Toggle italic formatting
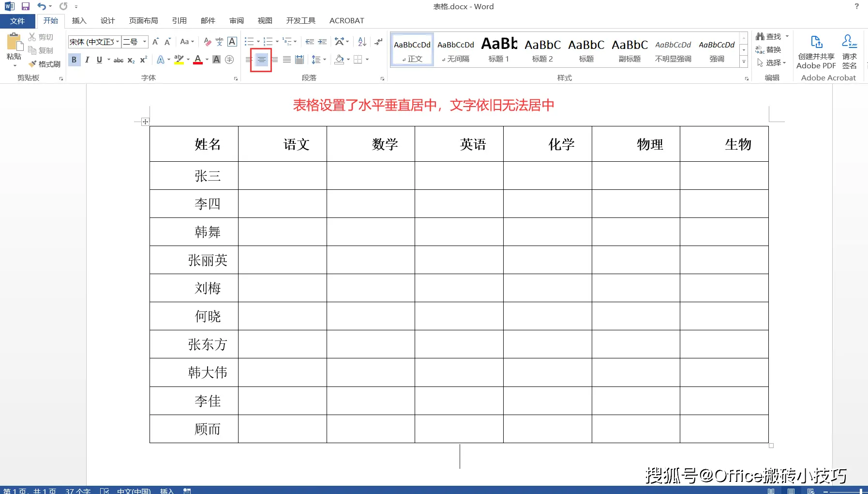This screenshot has height=494, width=868. 87,60
